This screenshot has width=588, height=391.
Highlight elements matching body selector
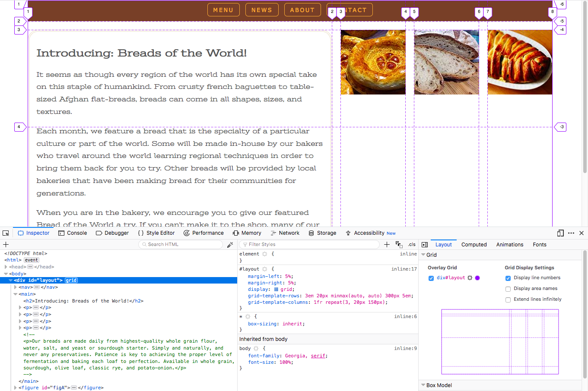click(256, 348)
